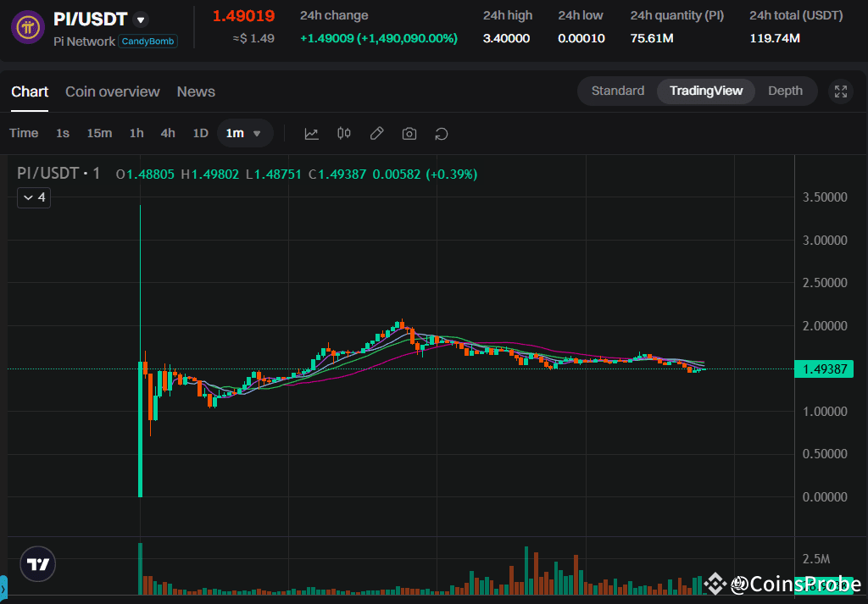Select the 15m interval on the timeline
The image size is (868, 604).
point(99,133)
